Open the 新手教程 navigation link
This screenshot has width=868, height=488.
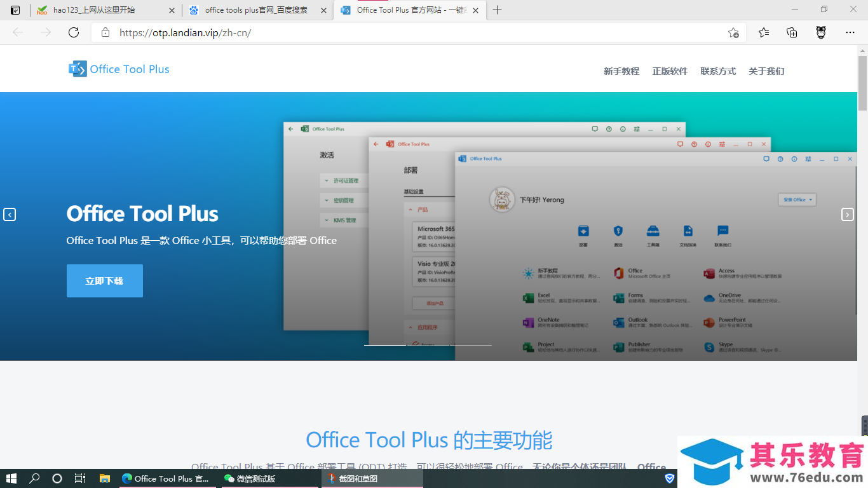621,71
